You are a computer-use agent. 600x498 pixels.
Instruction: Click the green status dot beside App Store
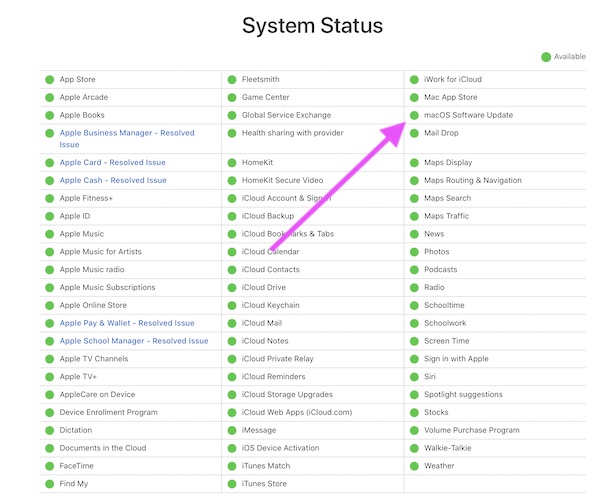49,80
